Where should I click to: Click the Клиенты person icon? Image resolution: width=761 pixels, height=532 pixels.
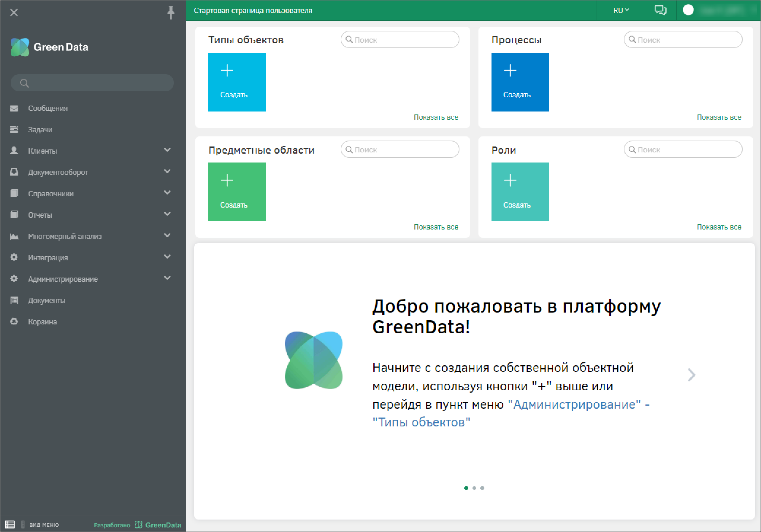[14, 150]
